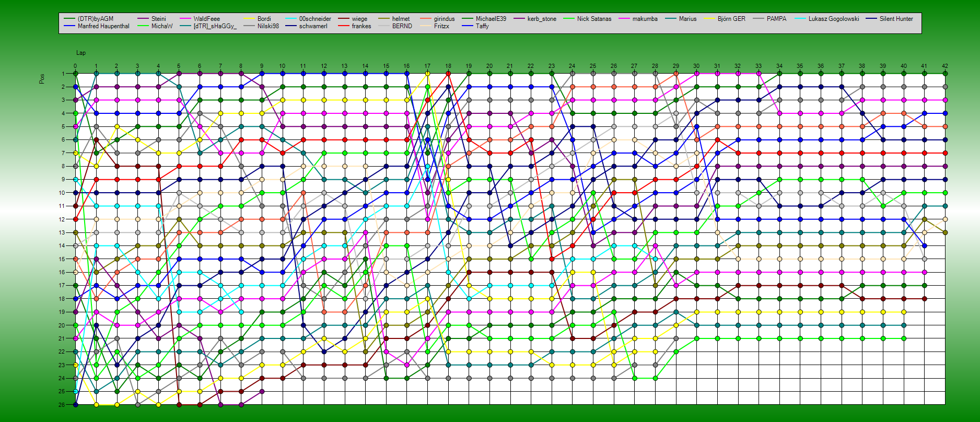Select Marius in the legend
This screenshot has height=422, width=980.
[x=688, y=19]
